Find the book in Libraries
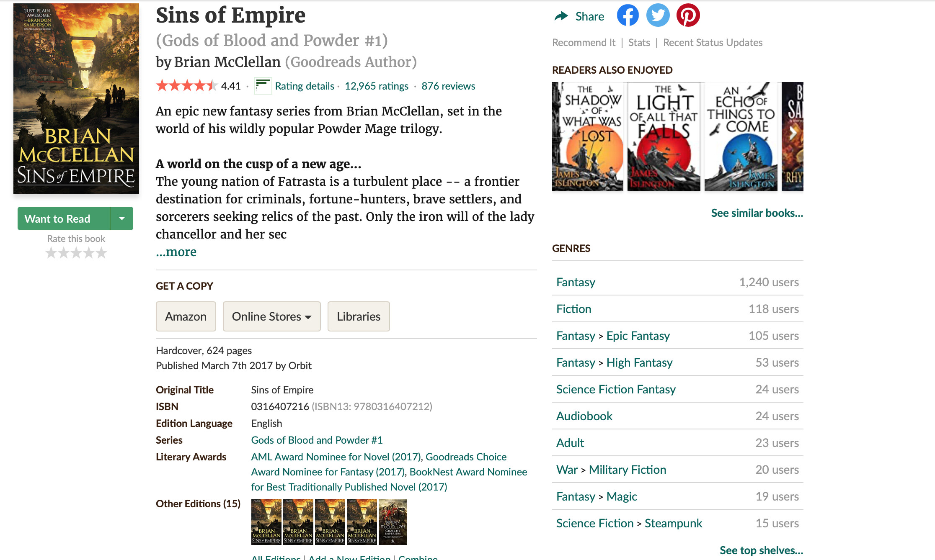935x560 pixels. click(x=359, y=316)
